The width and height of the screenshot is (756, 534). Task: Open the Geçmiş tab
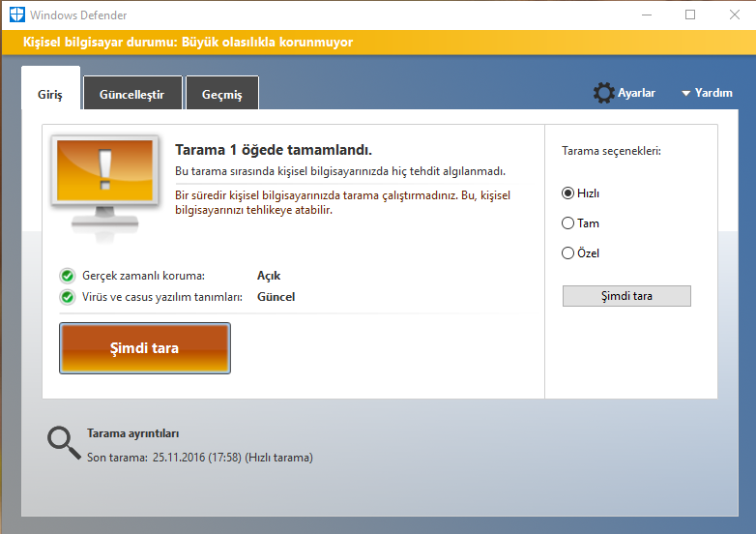(222, 94)
